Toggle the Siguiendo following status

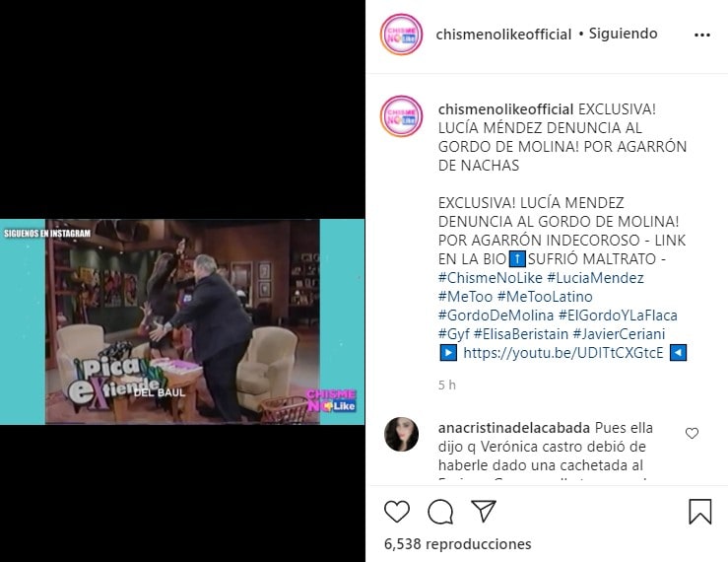[623, 34]
